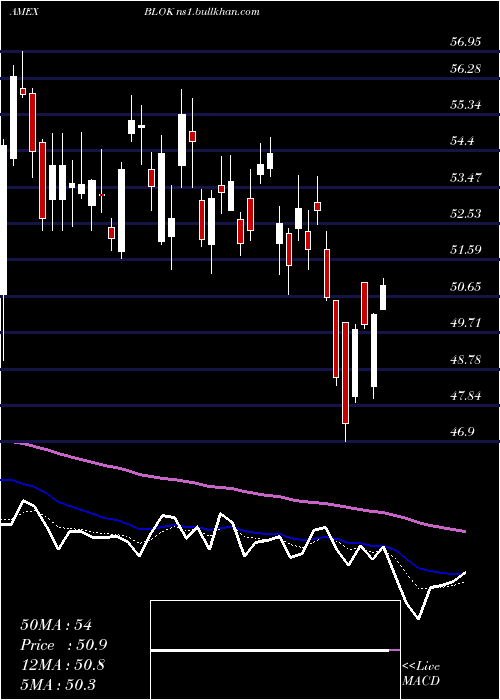Click the 56.28 price level label
The width and height of the screenshot is (500, 700).
(x=466, y=69)
